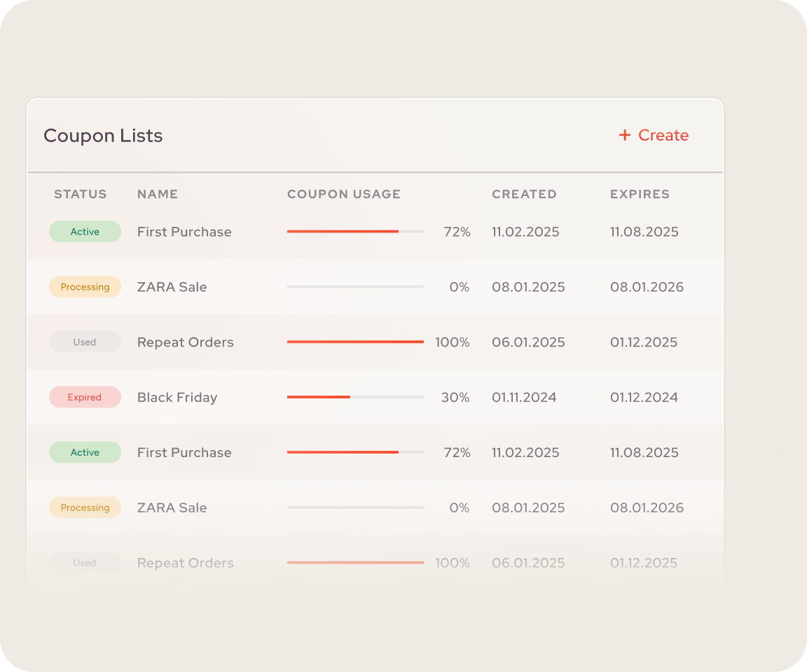Open the Black Friday coupon
The height and width of the screenshot is (672, 807).
177,398
